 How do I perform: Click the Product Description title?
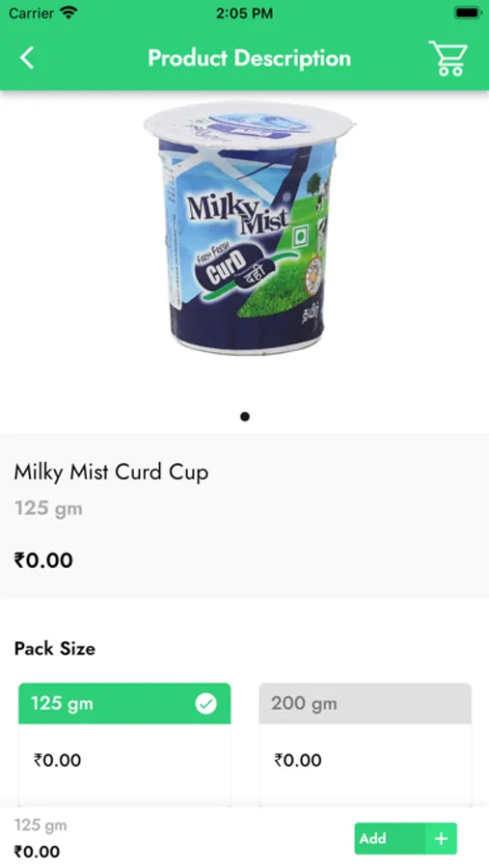coord(249,58)
